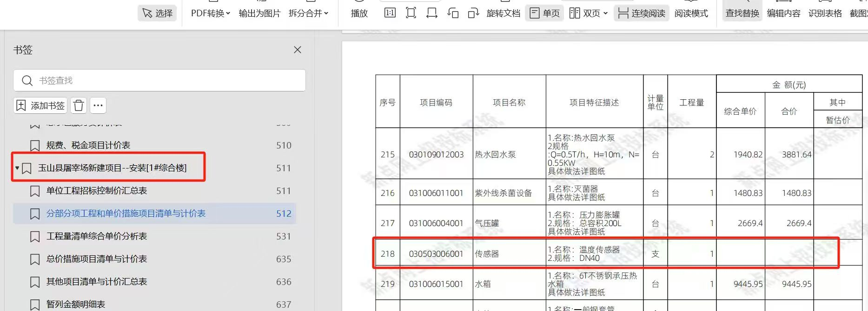
Task: Open 查找替换 tool
Action: 742,13
